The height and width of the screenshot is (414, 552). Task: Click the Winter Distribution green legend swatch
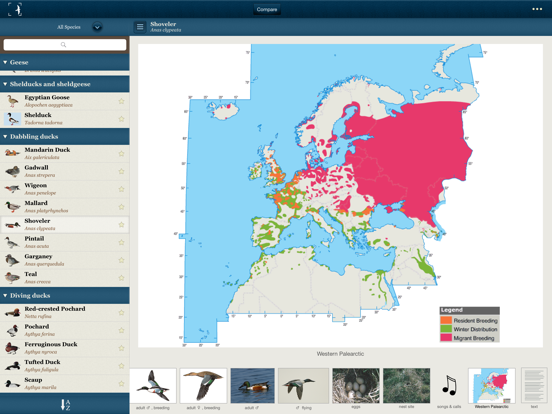(x=446, y=329)
